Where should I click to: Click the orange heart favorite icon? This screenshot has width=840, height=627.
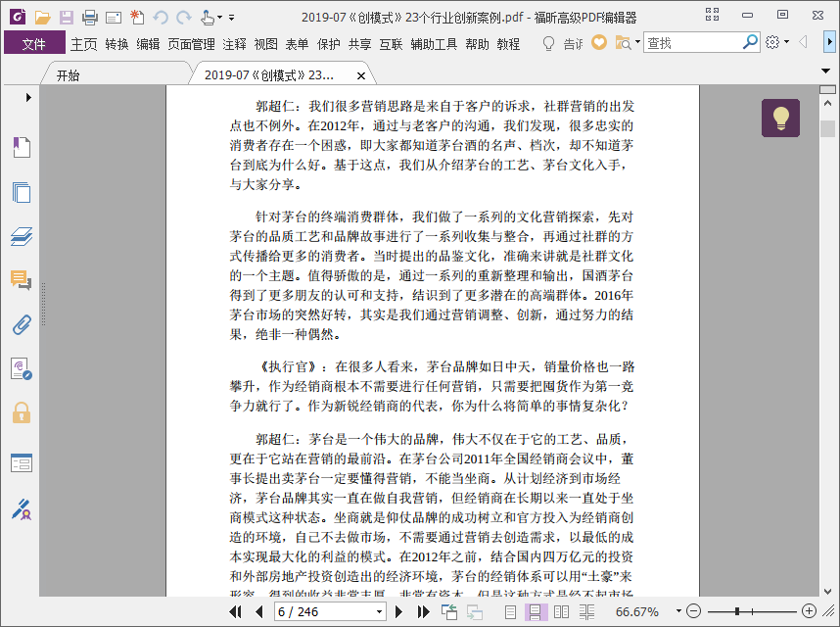click(x=599, y=42)
